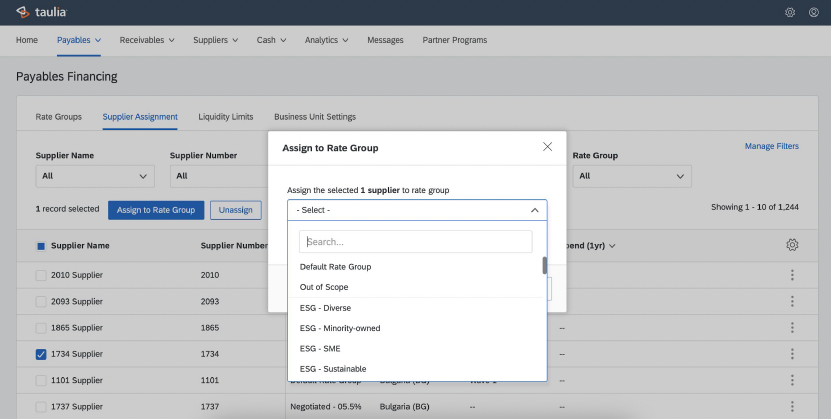This screenshot has width=831, height=419.
Task: Open row actions menu for 1101 Supplier
Action: (792, 380)
